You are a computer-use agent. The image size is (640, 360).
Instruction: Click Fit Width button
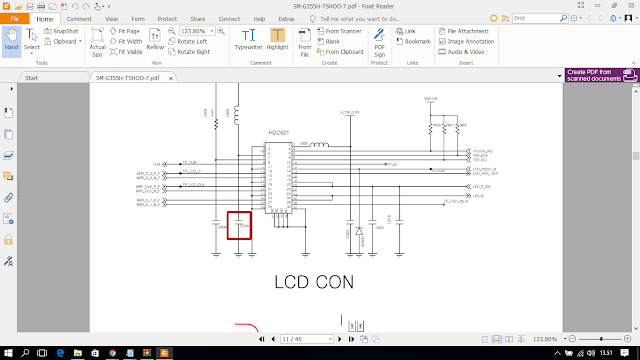coord(126,41)
